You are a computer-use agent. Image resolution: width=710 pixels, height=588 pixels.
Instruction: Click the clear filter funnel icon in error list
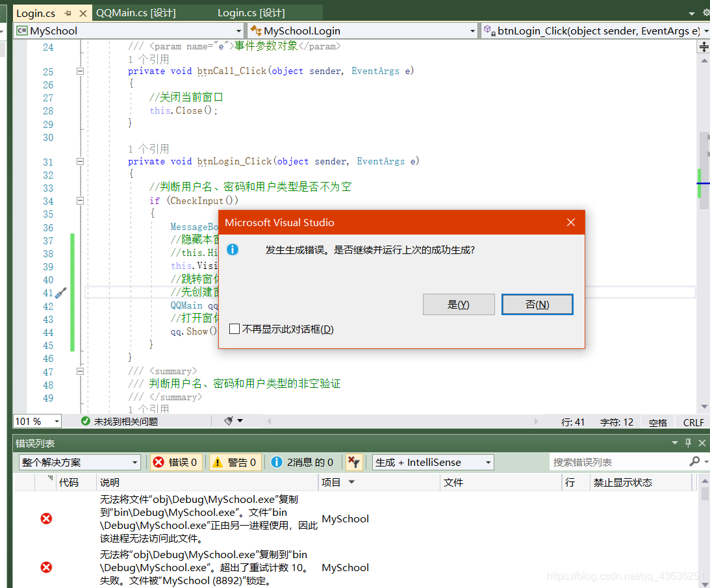[353, 462]
